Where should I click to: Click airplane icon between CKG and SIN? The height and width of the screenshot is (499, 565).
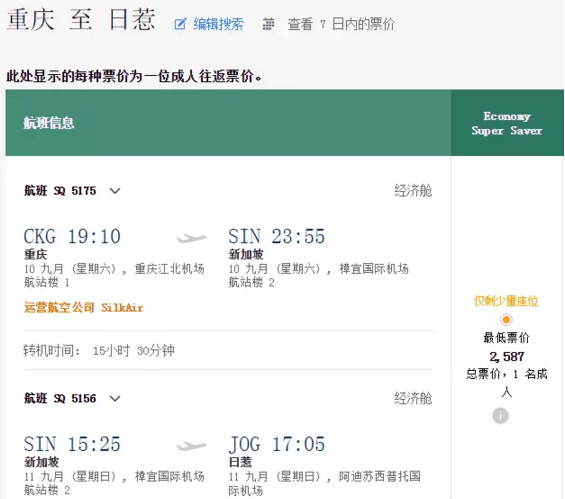click(x=192, y=238)
